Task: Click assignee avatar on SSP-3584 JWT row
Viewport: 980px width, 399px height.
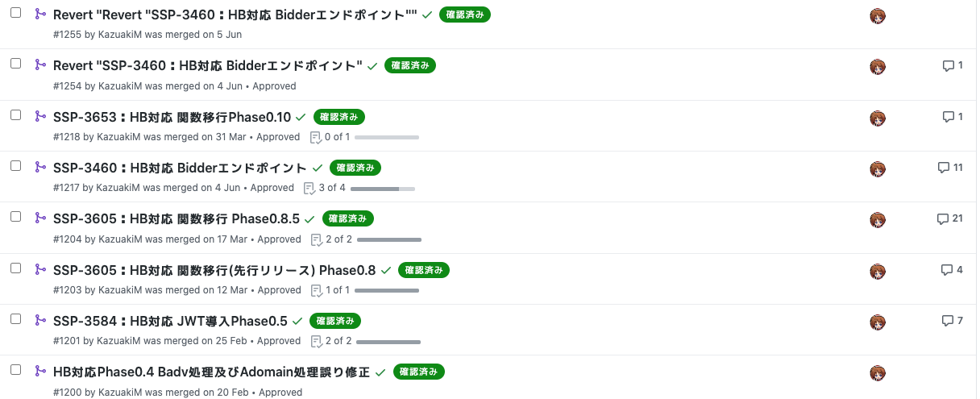Action: (878, 322)
